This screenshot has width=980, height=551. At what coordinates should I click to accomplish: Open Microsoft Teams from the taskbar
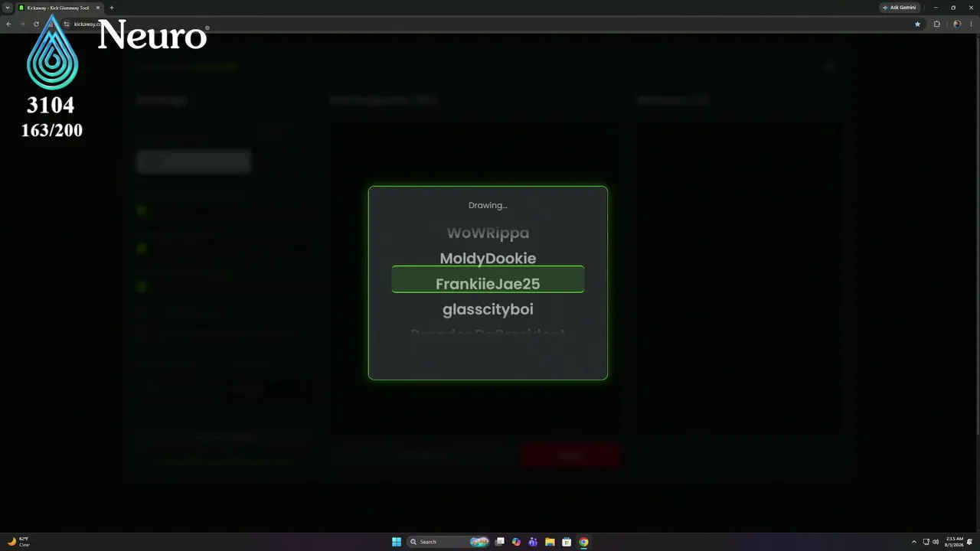pyautogui.click(x=533, y=542)
